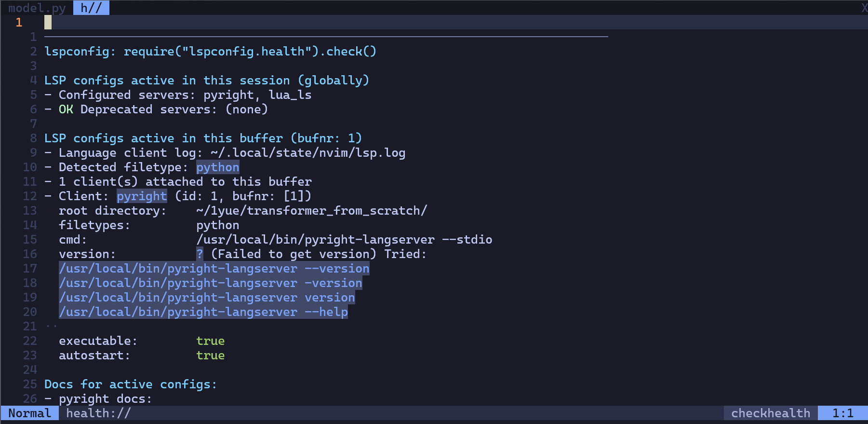Switch to the model.py tab
868x424 pixels.
click(37, 8)
